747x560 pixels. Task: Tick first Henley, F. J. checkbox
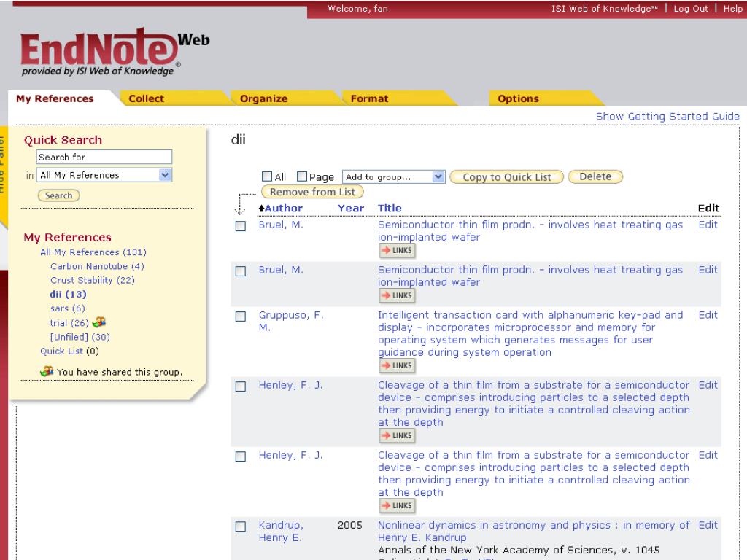coord(241,386)
